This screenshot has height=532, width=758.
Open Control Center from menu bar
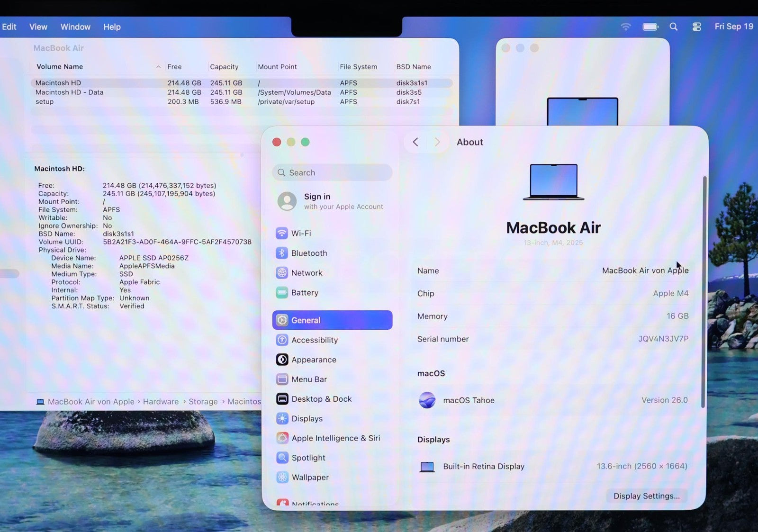pyautogui.click(x=696, y=27)
